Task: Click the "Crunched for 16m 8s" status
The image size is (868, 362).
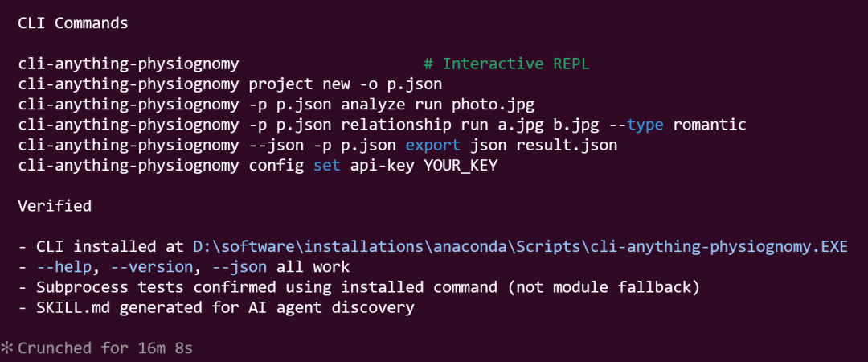Action: click(x=105, y=348)
